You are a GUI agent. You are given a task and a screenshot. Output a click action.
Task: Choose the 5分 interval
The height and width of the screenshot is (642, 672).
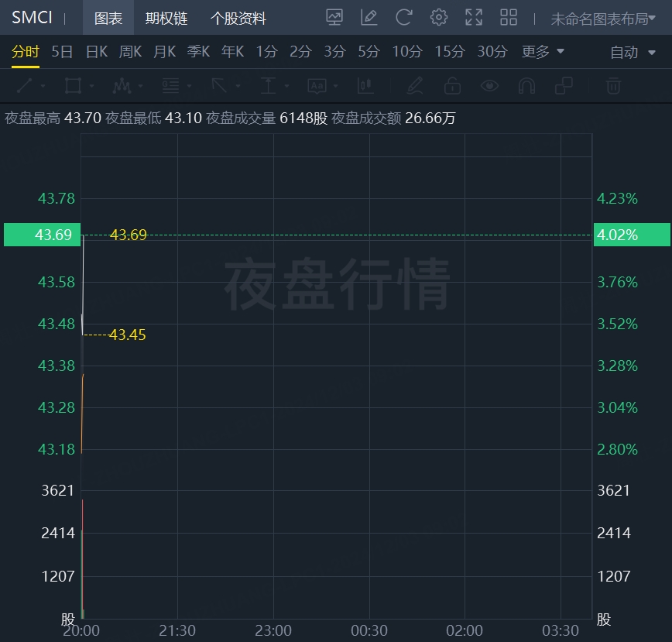(x=369, y=51)
